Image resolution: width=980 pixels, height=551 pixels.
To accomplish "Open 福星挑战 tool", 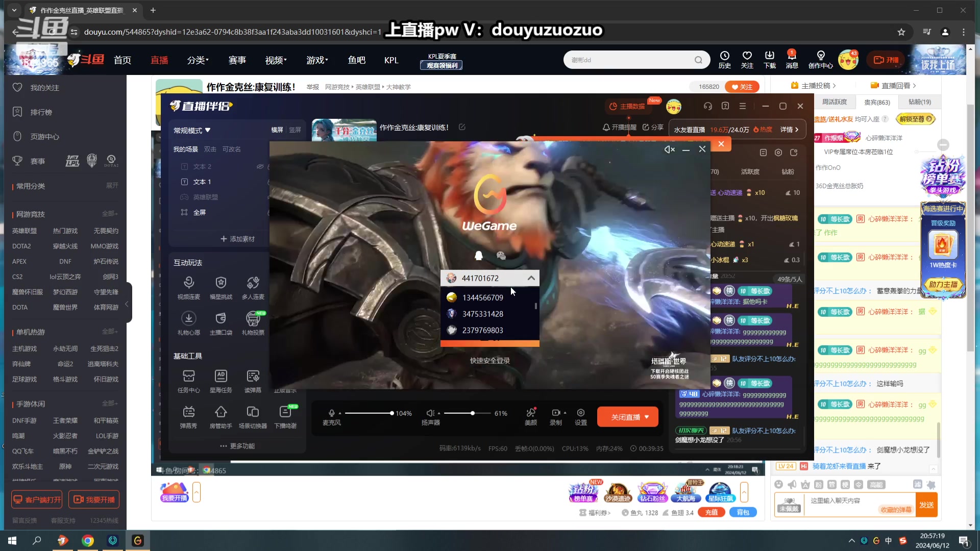I will pos(221,288).
